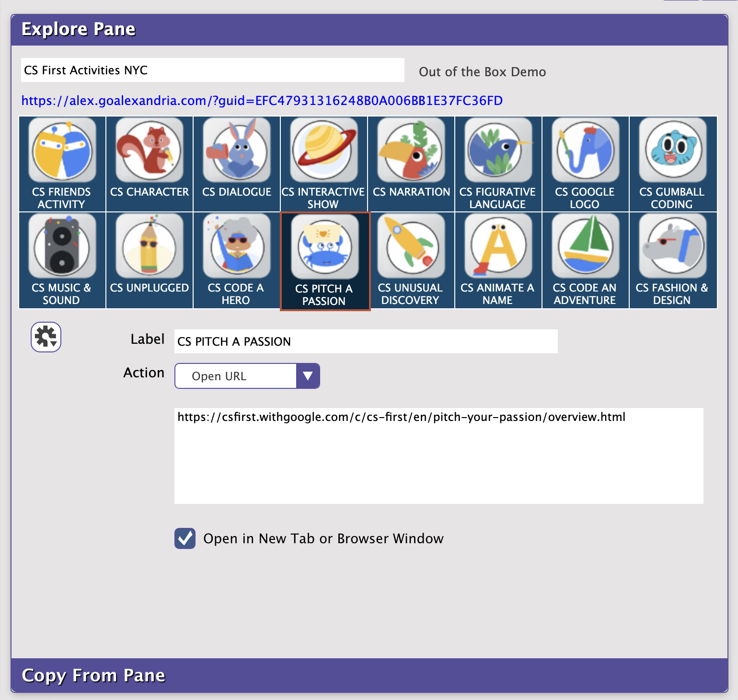Open the CS Unusual Discovery rocket tile
Screen dimensions: 738x700
[x=411, y=260]
